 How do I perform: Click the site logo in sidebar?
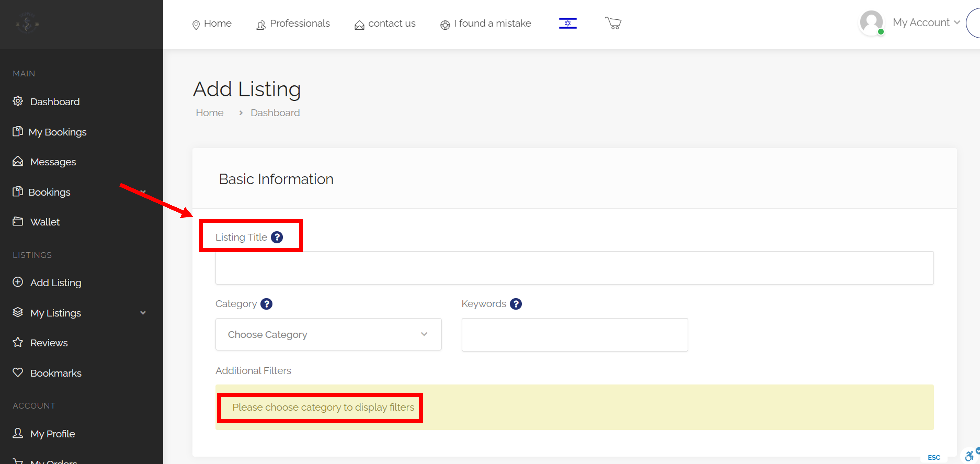tap(27, 24)
